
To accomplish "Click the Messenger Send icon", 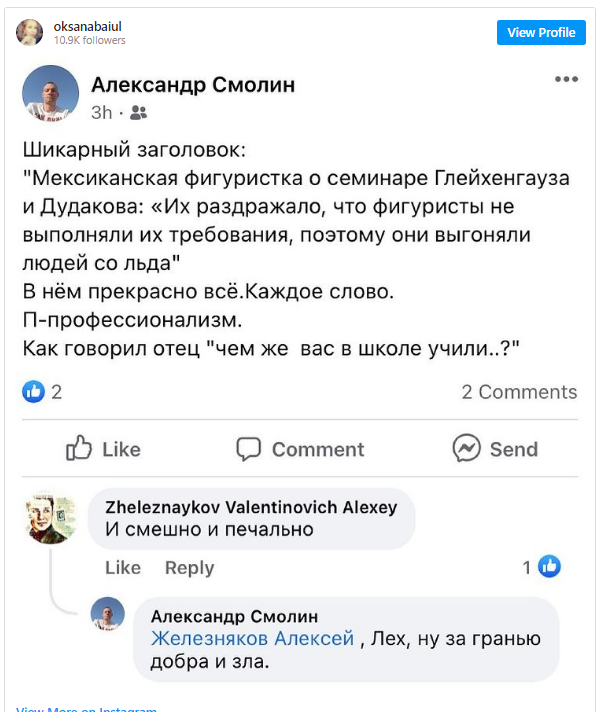I will 466,449.
